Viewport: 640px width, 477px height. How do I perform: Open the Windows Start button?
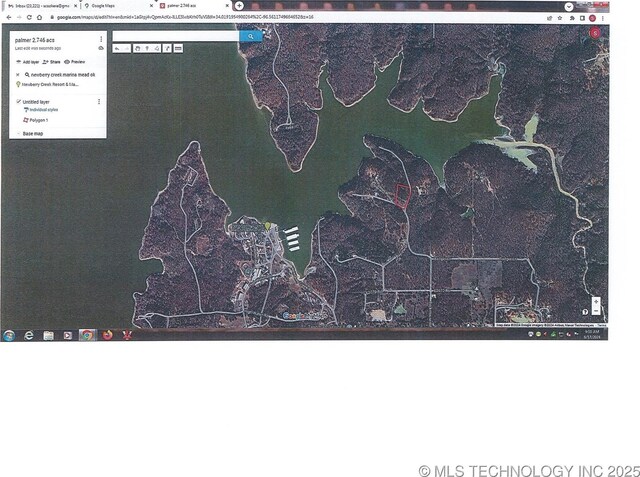point(9,335)
